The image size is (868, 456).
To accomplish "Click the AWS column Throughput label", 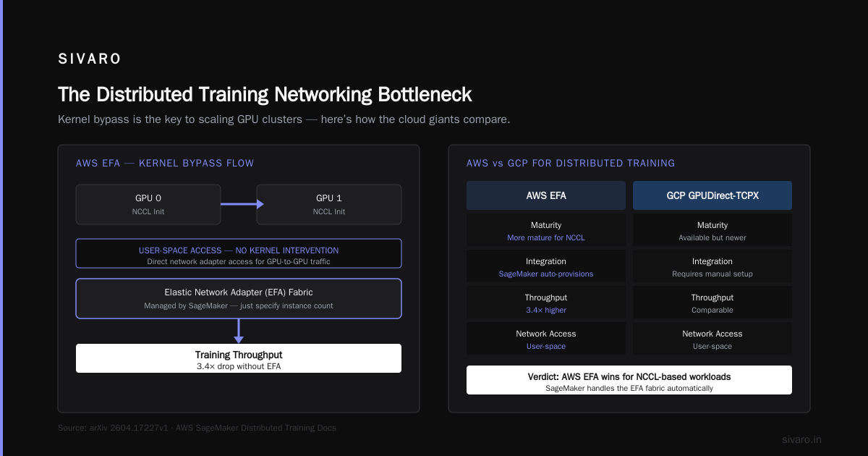I will [546, 297].
